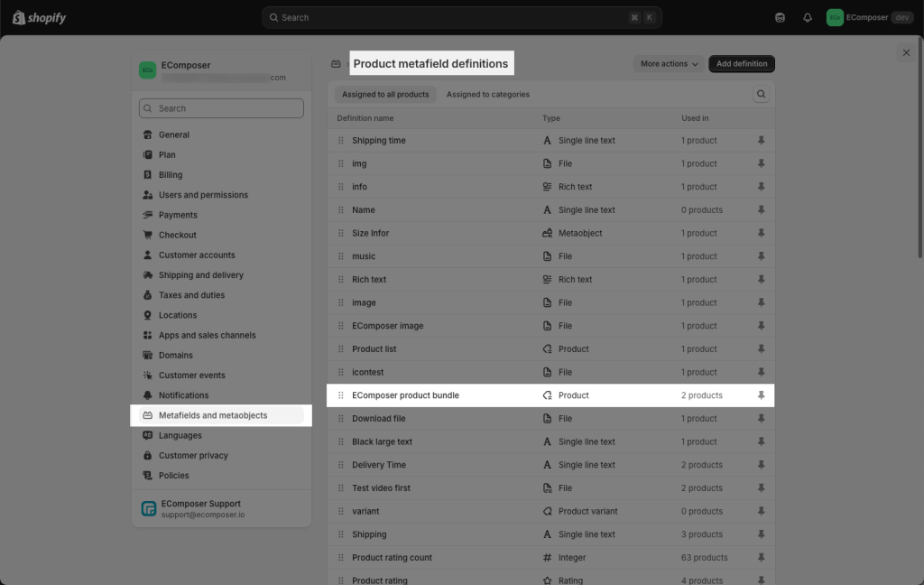Click drag handle icon for Shipping time row

[341, 141]
